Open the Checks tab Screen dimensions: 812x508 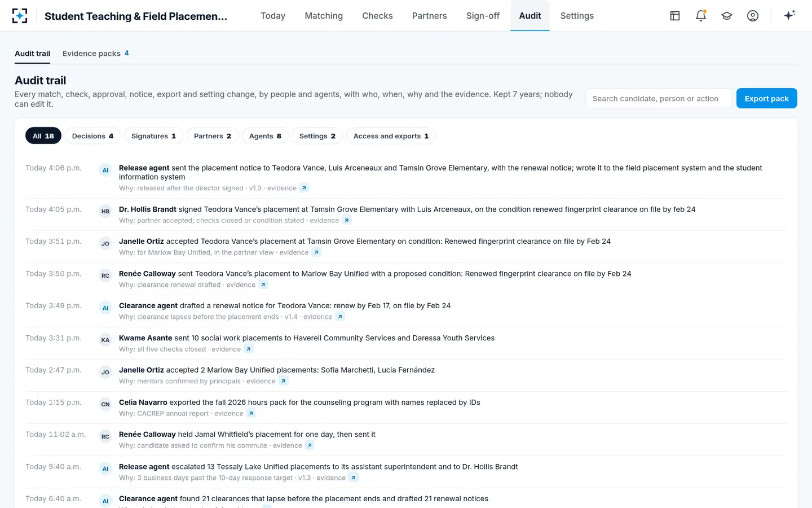click(377, 16)
